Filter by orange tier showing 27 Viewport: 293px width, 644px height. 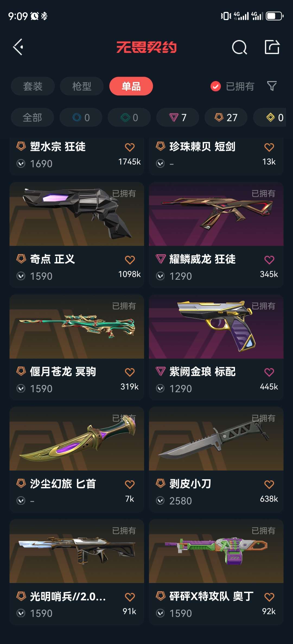[x=226, y=117]
